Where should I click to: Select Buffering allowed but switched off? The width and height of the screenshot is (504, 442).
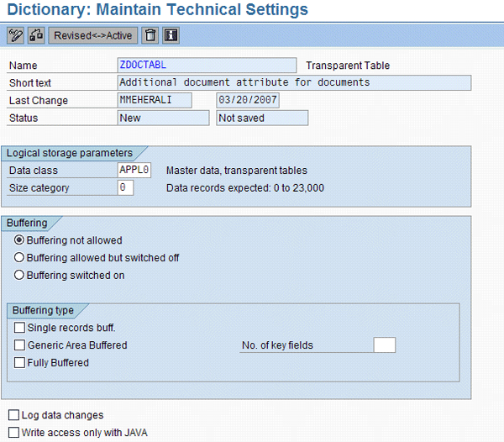(x=19, y=258)
